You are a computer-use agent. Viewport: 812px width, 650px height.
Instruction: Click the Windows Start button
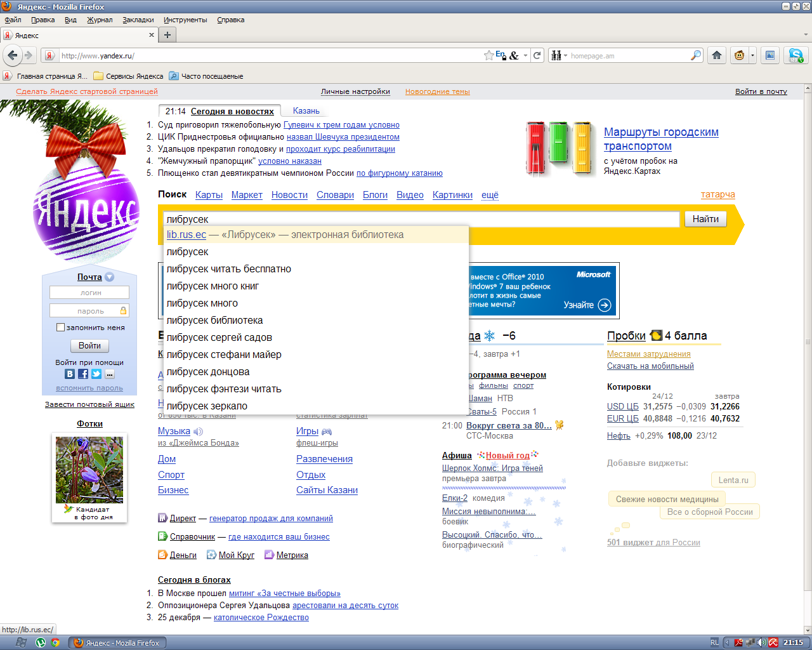pos(20,642)
